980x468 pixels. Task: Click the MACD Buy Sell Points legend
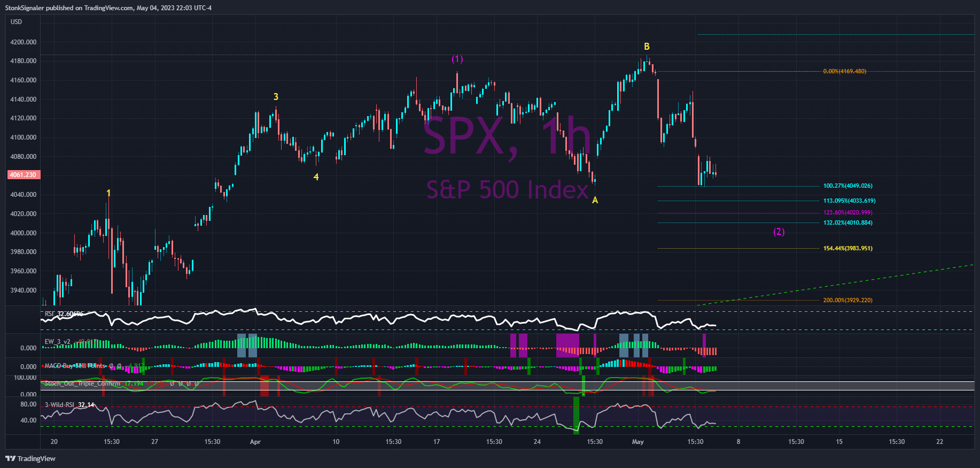75,366
